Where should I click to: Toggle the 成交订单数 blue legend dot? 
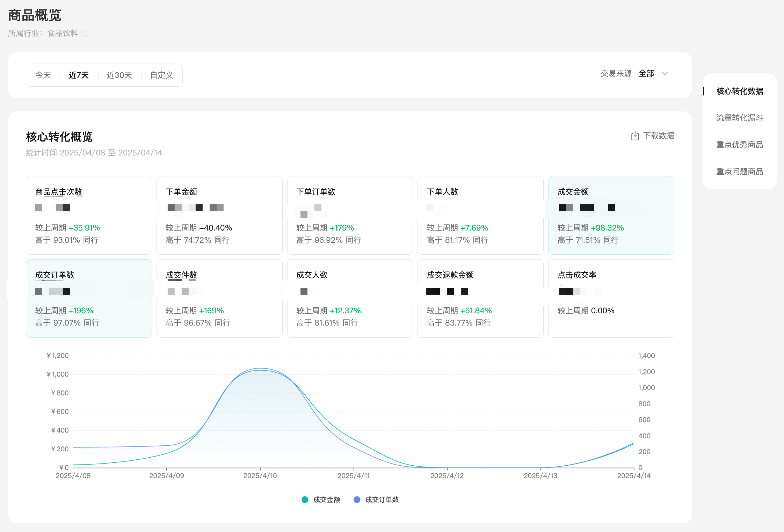[357, 500]
